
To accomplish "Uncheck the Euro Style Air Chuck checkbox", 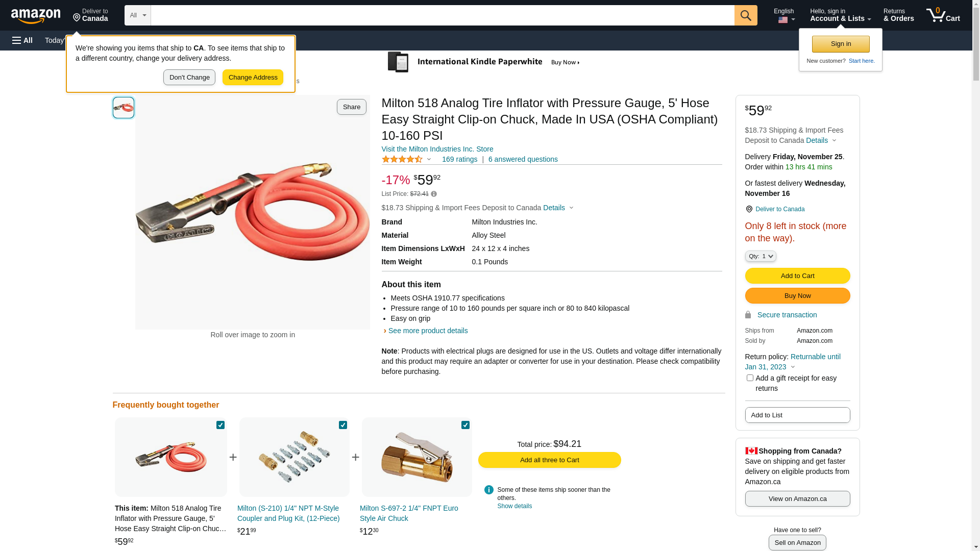I will pyautogui.click(x=465, y=425).
